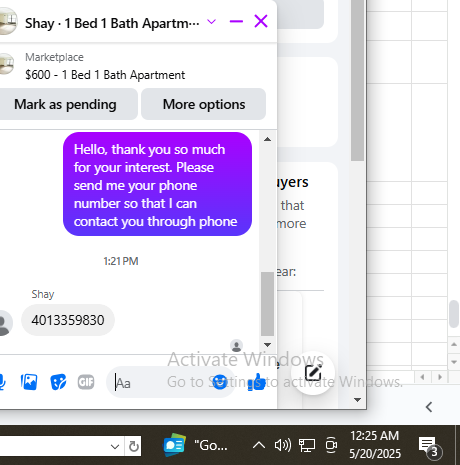Close the Shay chat window

pyautogui.click(x=261, y=21)
